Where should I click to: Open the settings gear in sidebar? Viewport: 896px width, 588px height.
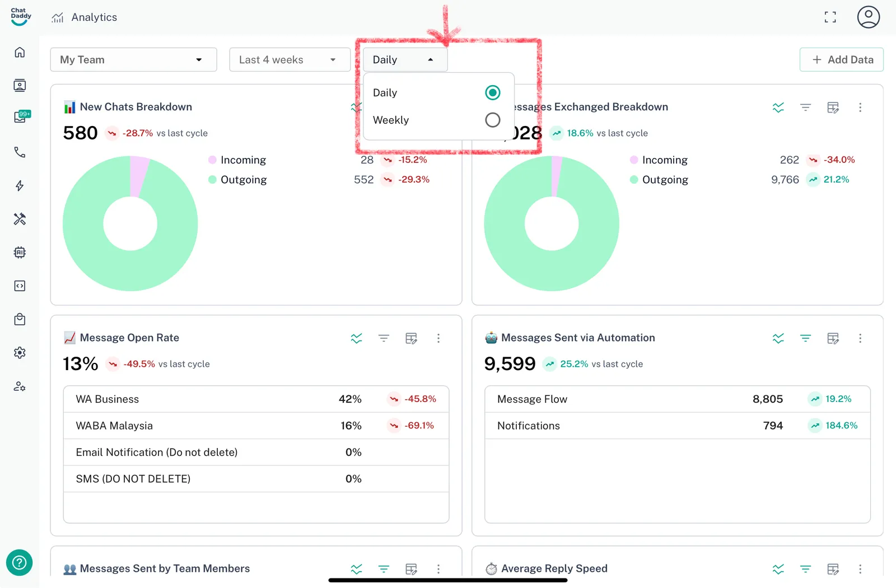tap(20, 353)
